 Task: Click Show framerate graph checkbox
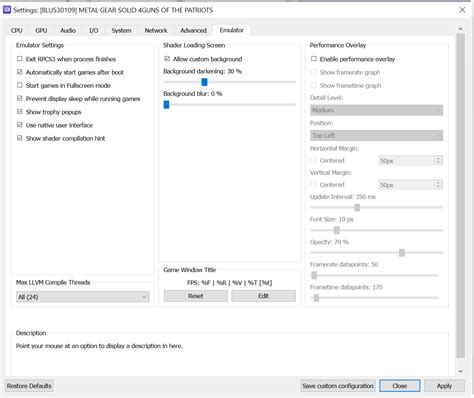point(314,72)
